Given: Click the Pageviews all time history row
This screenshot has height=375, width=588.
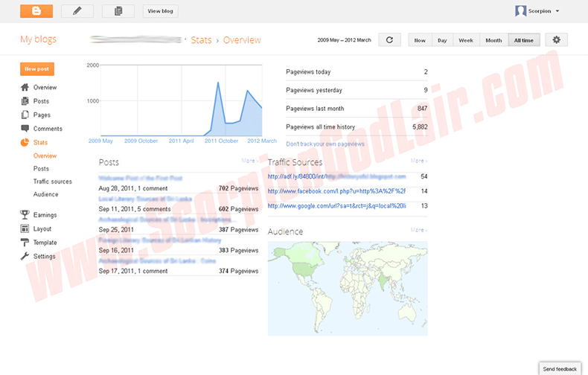Looking at the screenshot, I should [357, 126].
